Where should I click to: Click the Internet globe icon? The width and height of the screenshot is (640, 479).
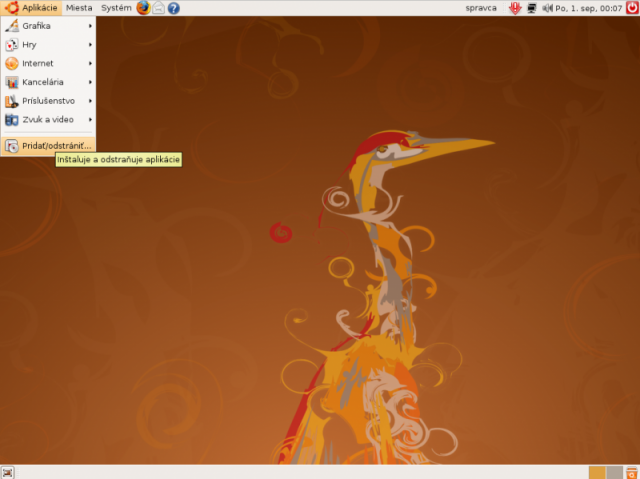(12, 63)
